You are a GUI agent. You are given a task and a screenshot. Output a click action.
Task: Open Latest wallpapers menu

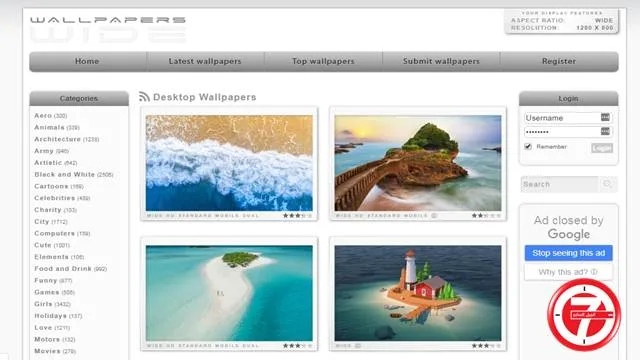coord(205,61)
